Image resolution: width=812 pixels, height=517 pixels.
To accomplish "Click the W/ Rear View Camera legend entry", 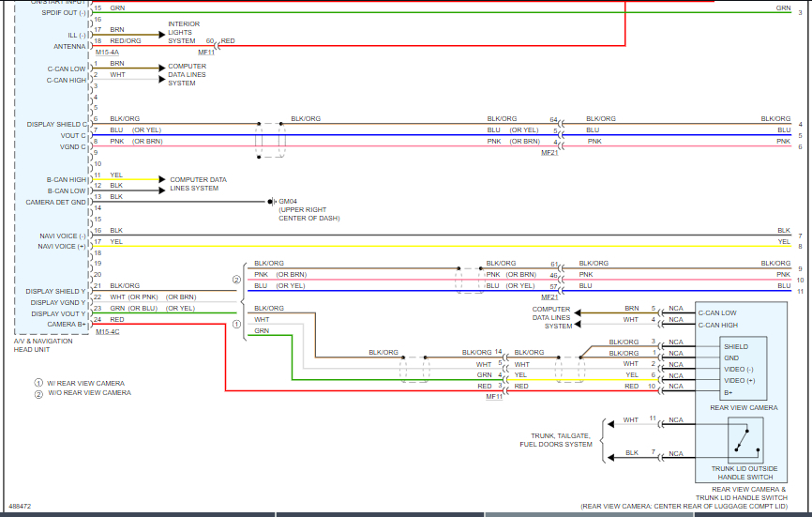I will [80, 384].
